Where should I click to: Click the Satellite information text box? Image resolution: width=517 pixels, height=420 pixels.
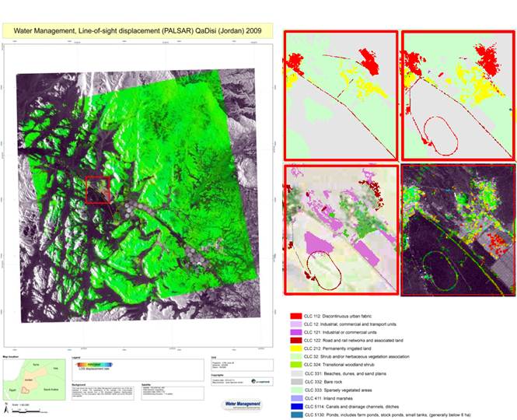coord(173,394)
